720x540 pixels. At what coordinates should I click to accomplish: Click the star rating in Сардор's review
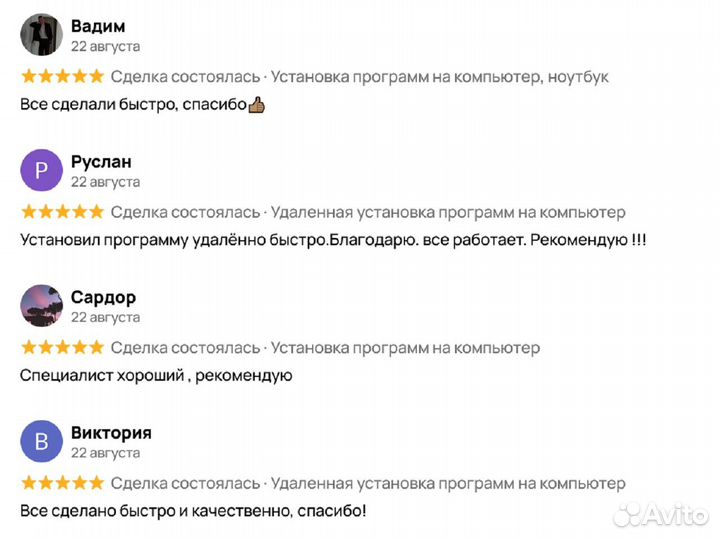click(62, 348)
